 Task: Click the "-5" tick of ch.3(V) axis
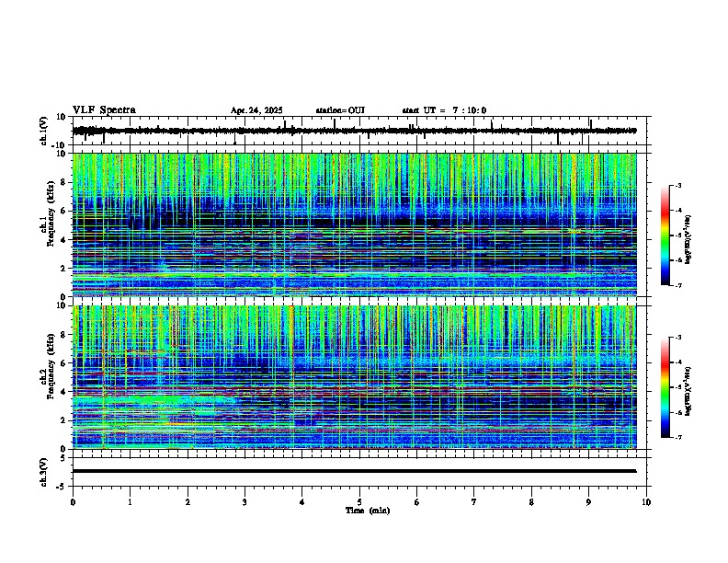[x=62, y=487]
